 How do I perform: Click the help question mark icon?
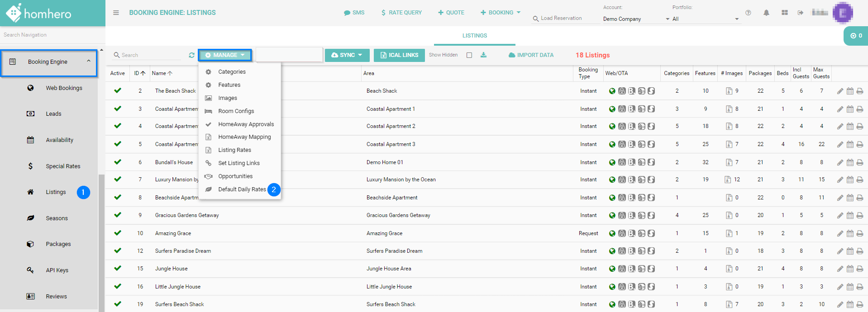(x=748, y=13)
